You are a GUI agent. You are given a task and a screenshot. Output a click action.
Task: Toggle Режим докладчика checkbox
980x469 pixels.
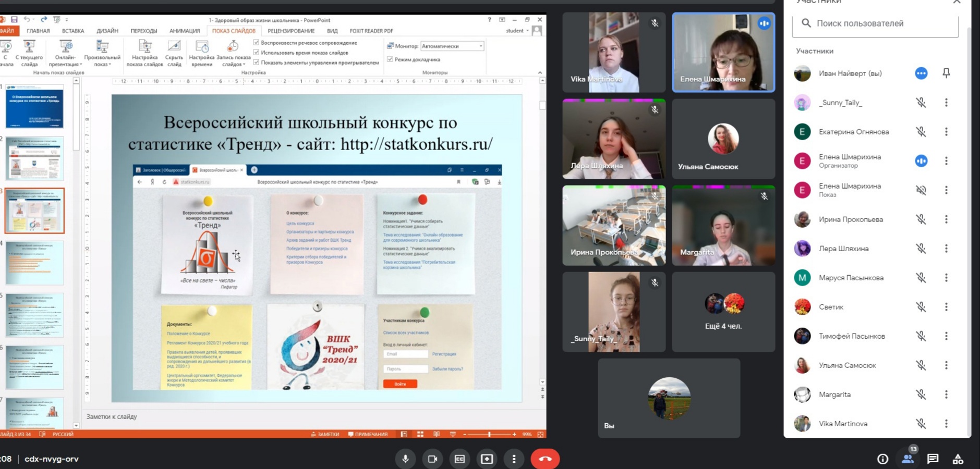pos(390,59)
